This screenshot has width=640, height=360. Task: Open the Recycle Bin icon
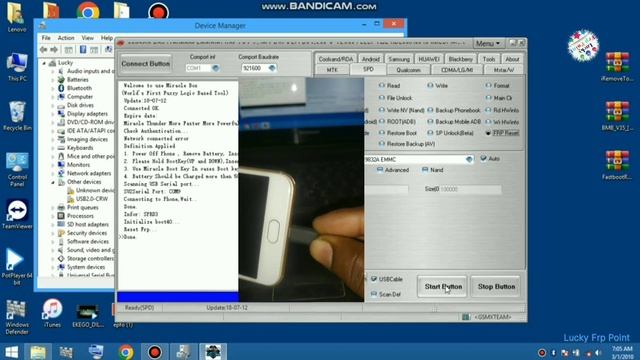pyautogui.click(x=17, y=116)
